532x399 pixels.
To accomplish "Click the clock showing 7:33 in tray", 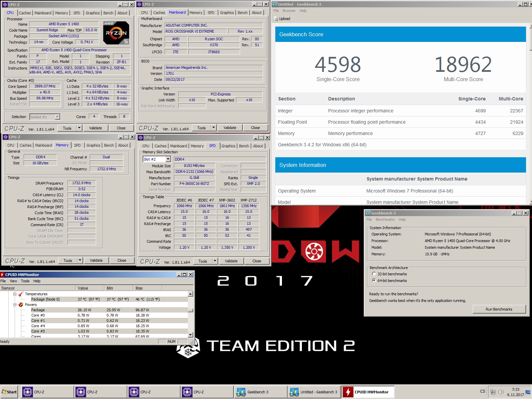I will click(515, 389).
